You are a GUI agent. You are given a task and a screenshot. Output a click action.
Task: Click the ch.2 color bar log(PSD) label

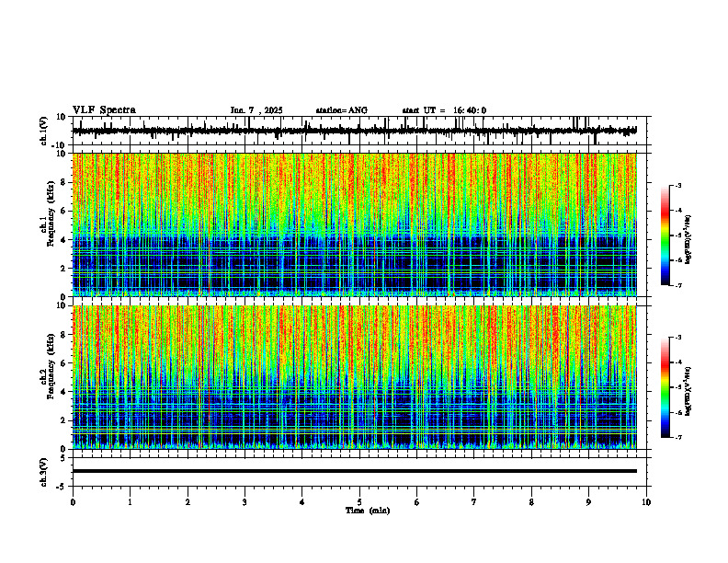click(x=689, y=392)
